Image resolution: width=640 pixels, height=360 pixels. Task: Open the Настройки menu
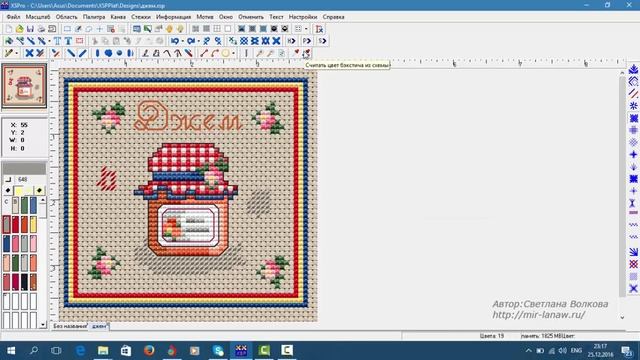tap(303, 17)
